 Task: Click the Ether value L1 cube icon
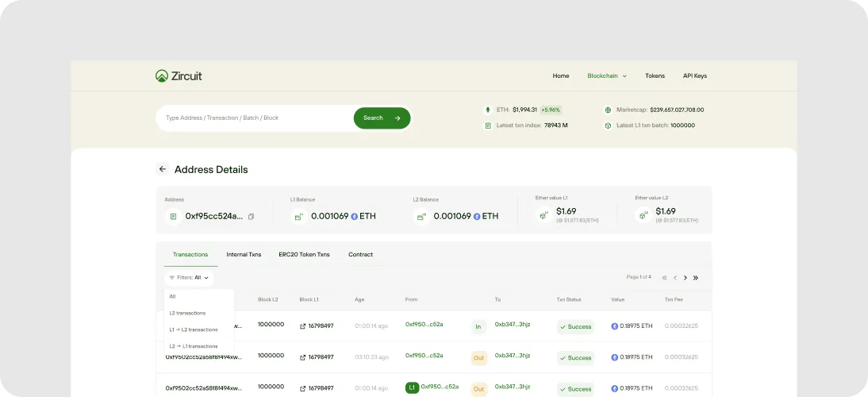pos(543,214)
